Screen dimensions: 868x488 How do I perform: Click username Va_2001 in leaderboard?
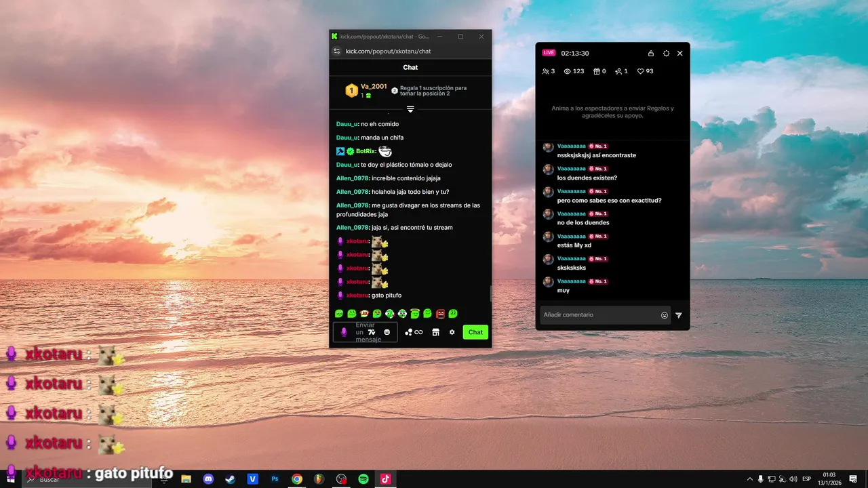374,87
